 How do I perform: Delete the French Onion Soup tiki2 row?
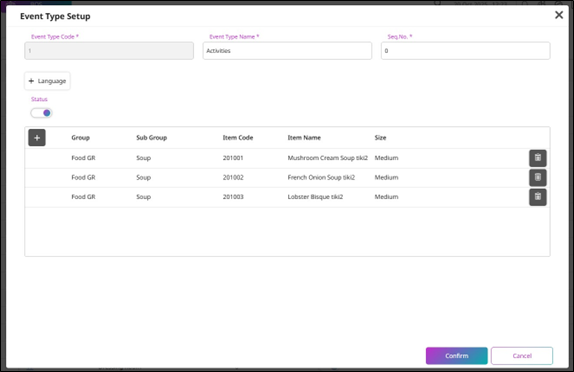[x=537, y=178]
